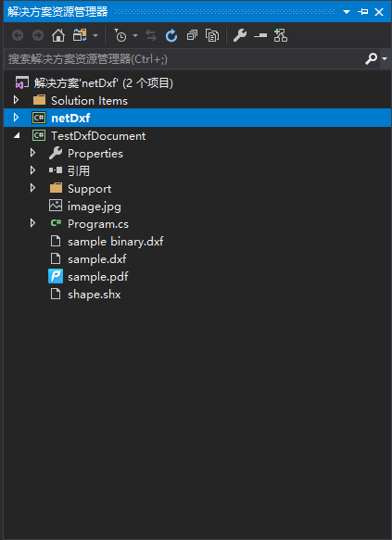Toggle Show All Files icon
This screenshot has width=392, height=540.
pos(212,35)
